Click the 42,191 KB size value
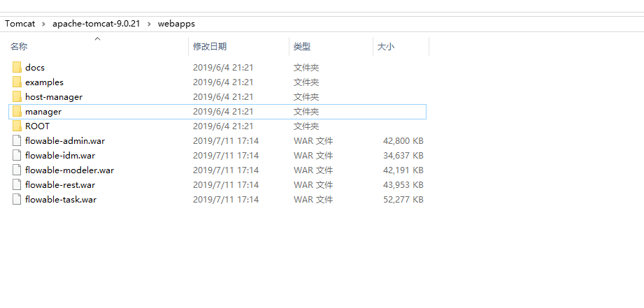This screenshot has height=308, width=644. click(403, 170)
